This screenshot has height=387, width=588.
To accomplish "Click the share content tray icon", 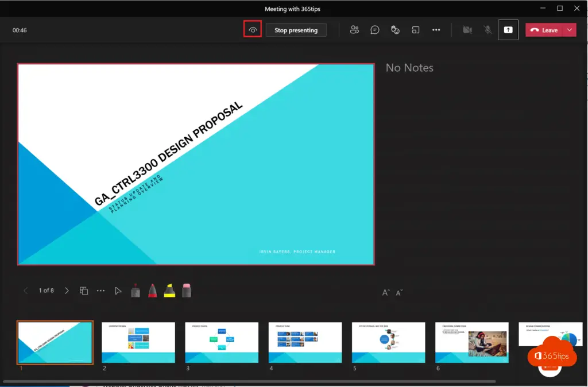I will 508,30.
